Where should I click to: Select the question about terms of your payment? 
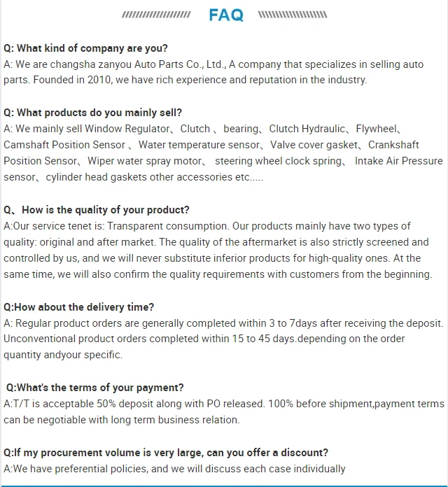pyautogui.click(x=95, y=388)
